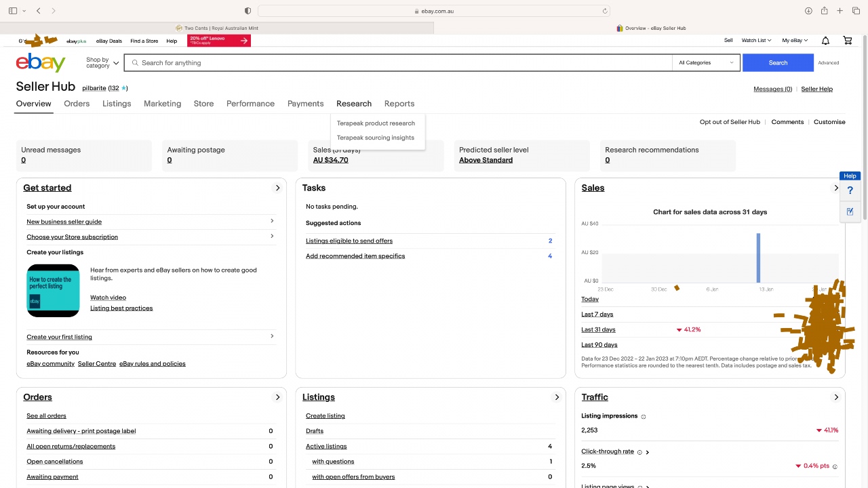Open pilbarite username link
The height and width of the screenshot is (488, 868).
(x=94, y=88)
